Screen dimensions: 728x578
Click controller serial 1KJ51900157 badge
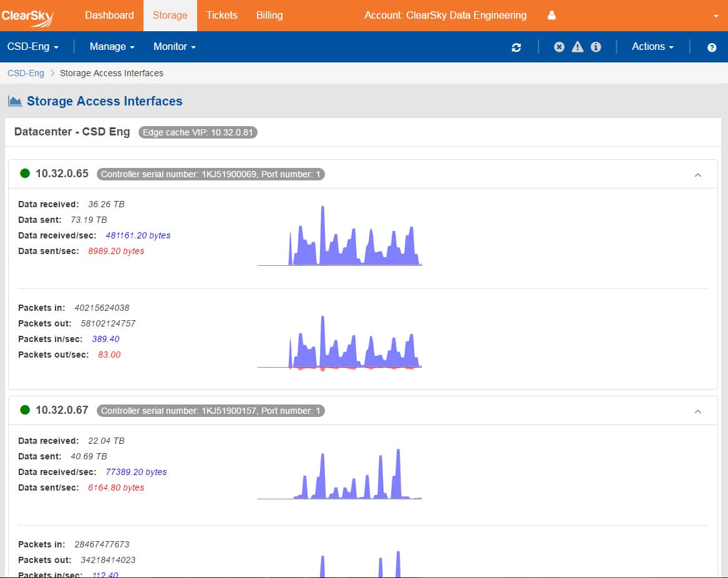click(210, 411)
